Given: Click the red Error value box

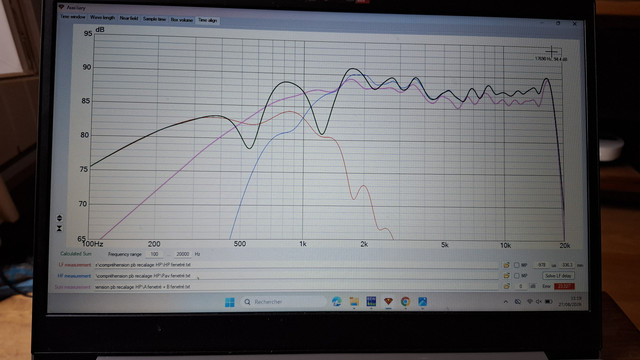Looking at the screenshot, I should [x=564, y=287].
